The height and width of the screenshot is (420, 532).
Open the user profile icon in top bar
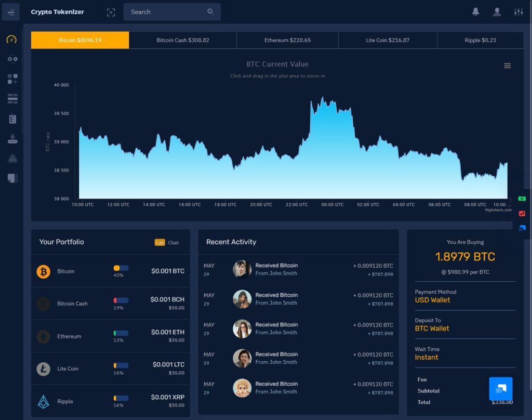(x=497, y=11)
